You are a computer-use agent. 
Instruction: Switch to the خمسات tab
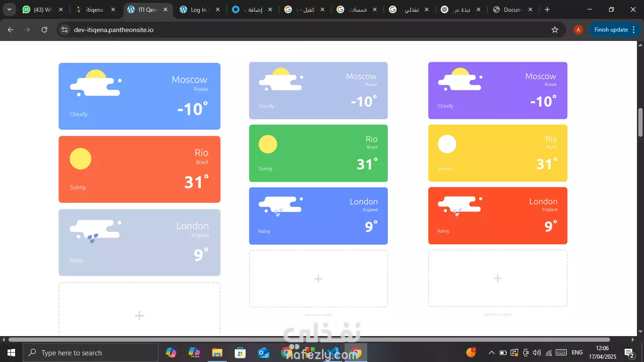[x=357, y=9]
